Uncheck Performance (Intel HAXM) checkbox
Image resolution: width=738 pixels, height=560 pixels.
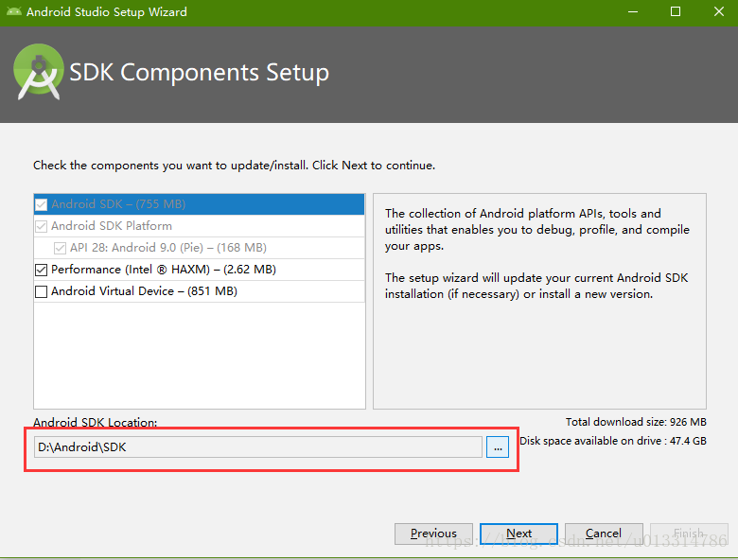coord(41,270)
